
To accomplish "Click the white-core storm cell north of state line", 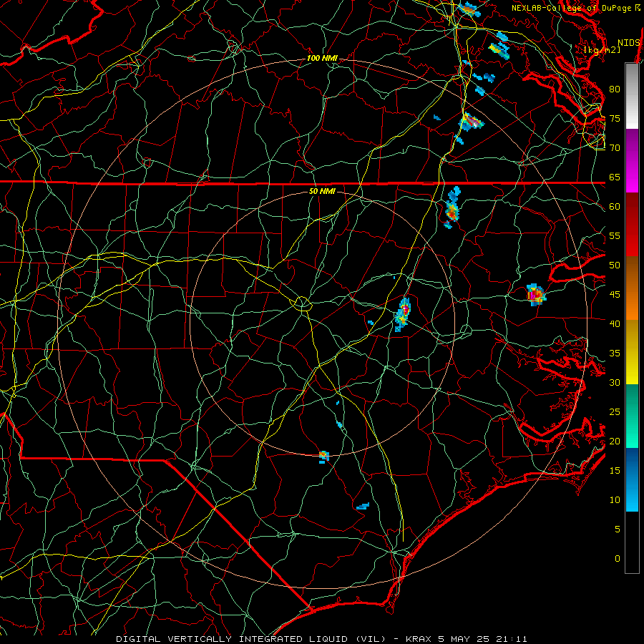I will pyautogui.click(x=471, y=122).
